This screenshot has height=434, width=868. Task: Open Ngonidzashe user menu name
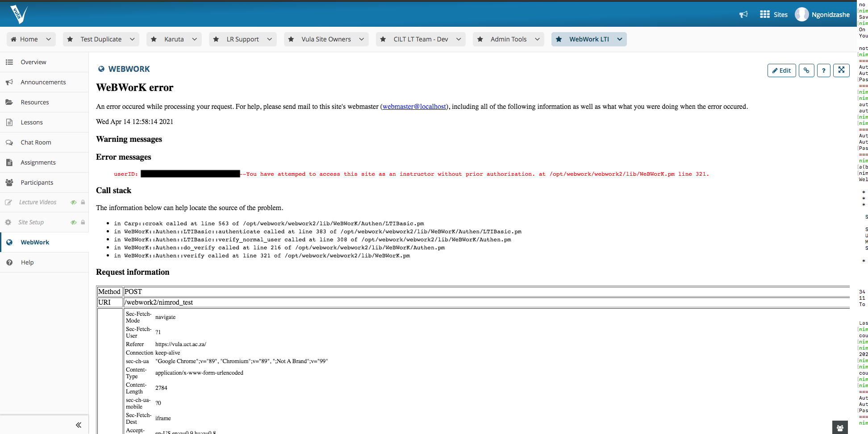pyautogui.click(x=830, y=15)
